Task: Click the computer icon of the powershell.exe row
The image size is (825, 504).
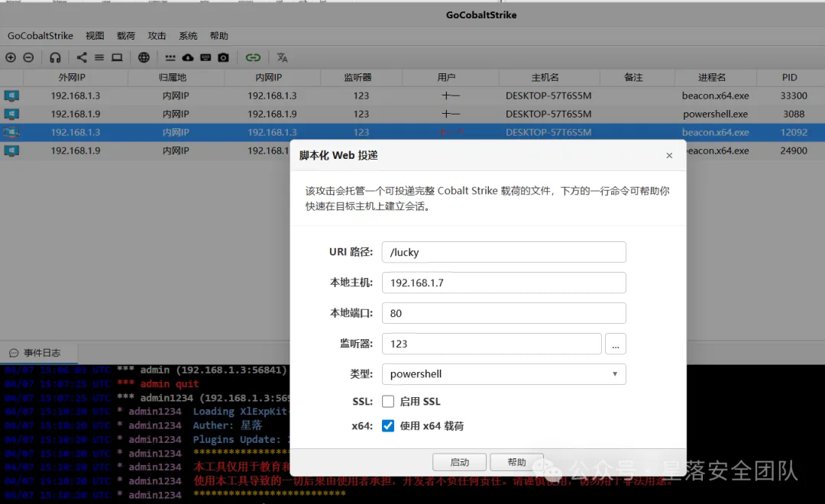Action: [x=11, y=114]
